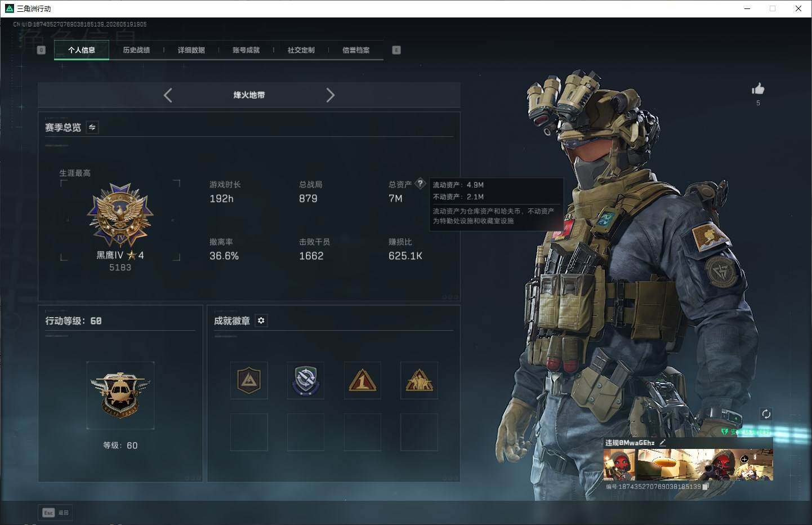Click the 等级：60 label under emblem

click(120, 446)
